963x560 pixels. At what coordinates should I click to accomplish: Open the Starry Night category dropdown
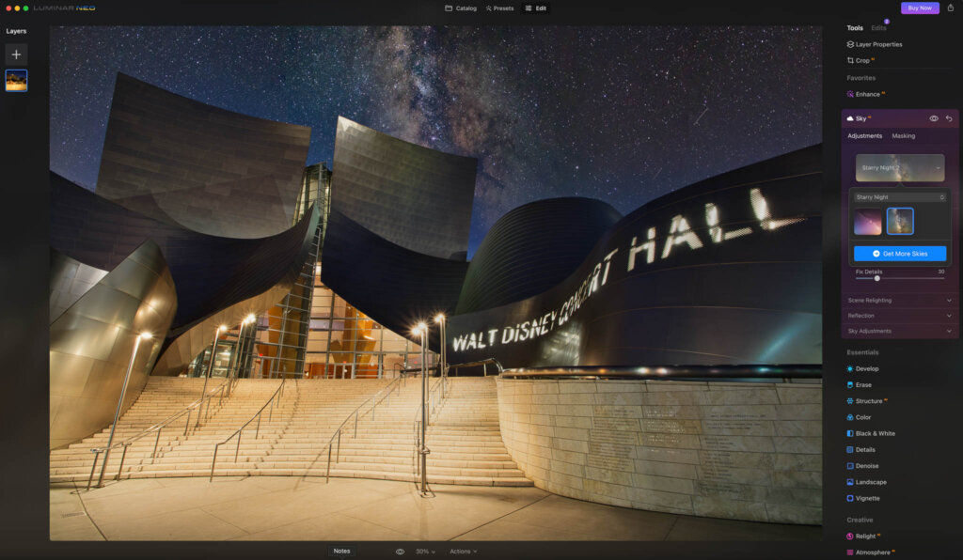[x=899, y=196]
